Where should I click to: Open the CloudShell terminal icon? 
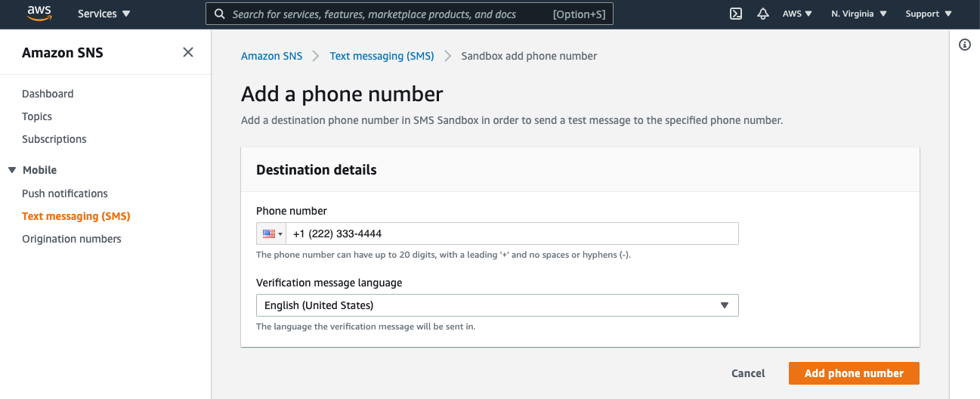pos(735,14)
